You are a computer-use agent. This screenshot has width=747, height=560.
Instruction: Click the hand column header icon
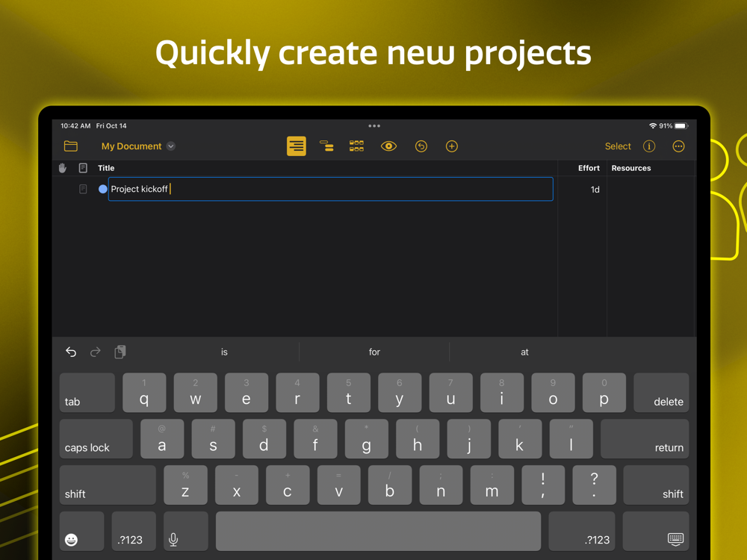click(x=63, y=168)
